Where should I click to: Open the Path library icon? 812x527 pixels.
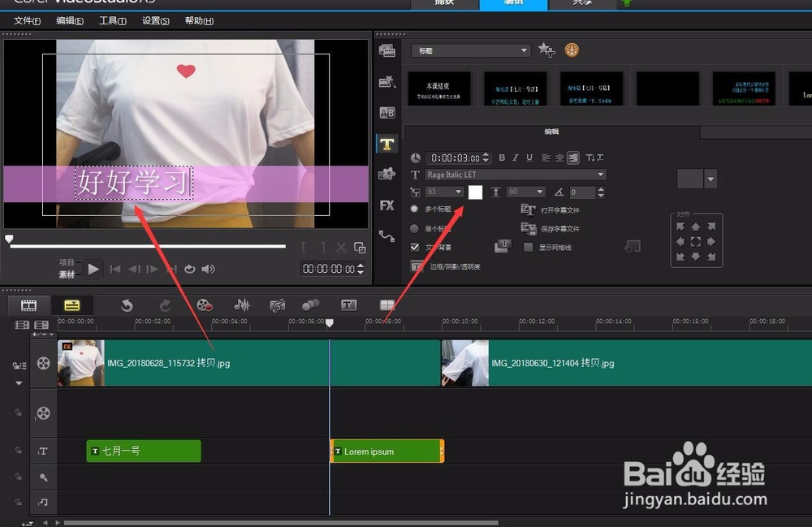point(387,236)
